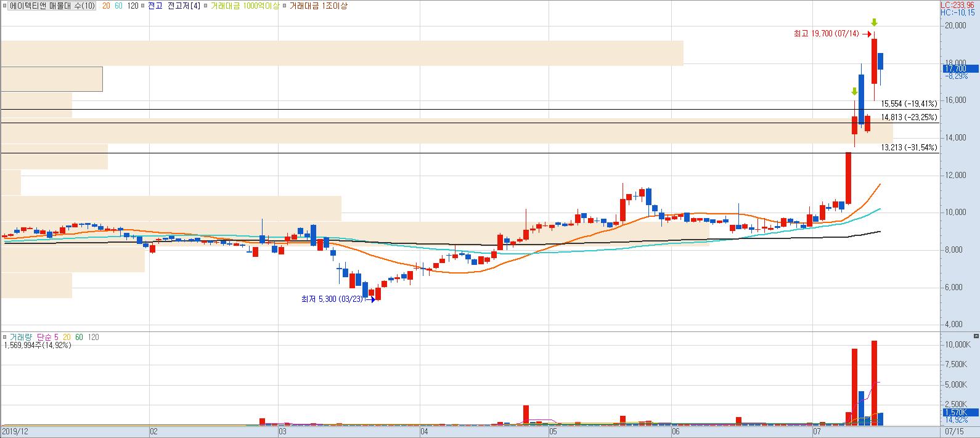Select the top 120 moving average label
This screenshot has width=980, height=438.
[x=133, y=6]
